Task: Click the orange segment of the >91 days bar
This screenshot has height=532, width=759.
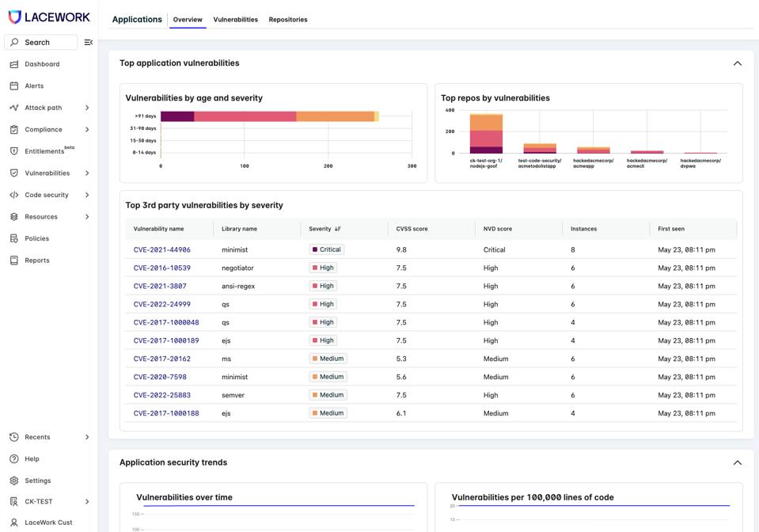Action: click(x=335, y=116)
